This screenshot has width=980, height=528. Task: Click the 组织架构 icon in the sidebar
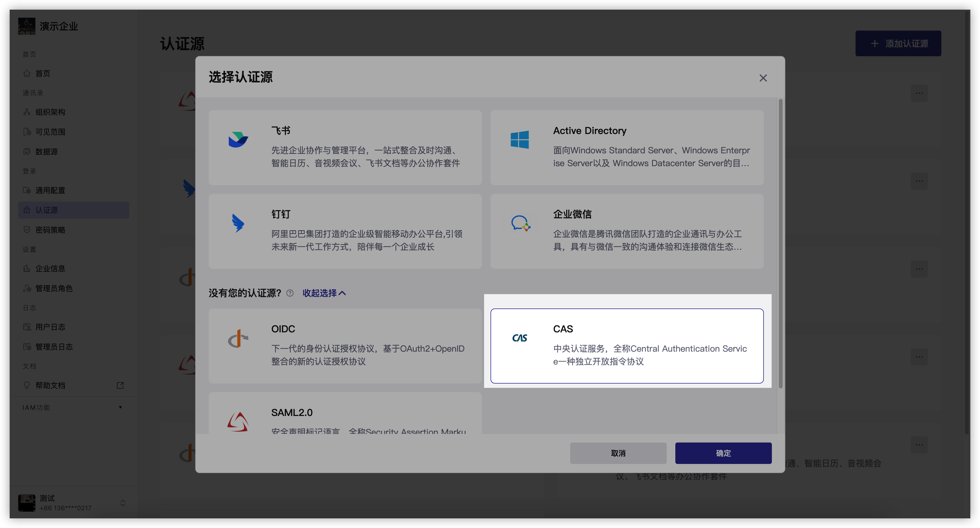pyautogui.click(x=27, y=112)
